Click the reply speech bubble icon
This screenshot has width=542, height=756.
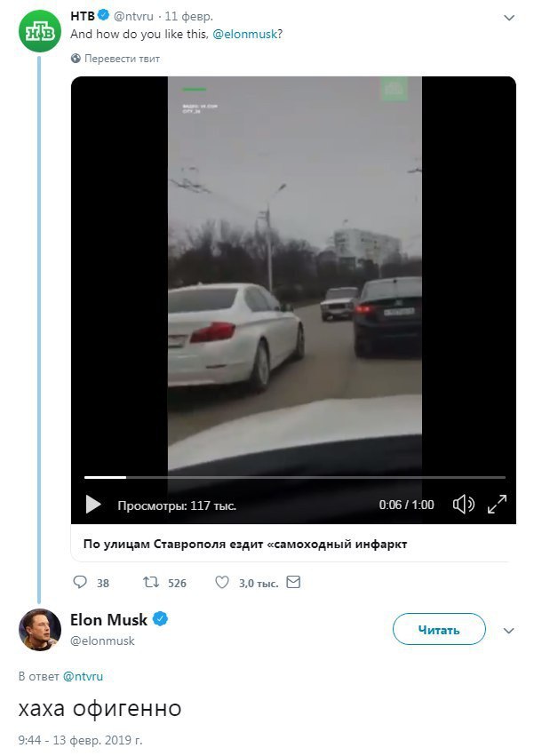[80, 583]
